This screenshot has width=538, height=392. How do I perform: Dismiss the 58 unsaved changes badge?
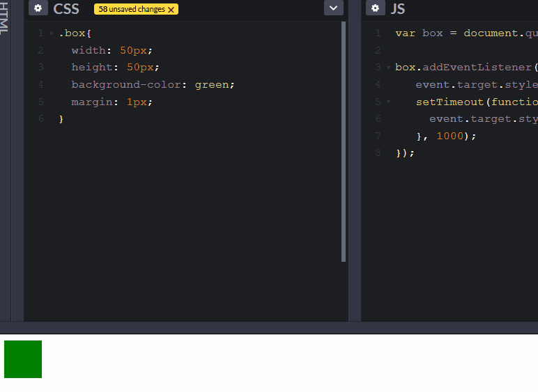pyautogui.click(x=171, y=10)
